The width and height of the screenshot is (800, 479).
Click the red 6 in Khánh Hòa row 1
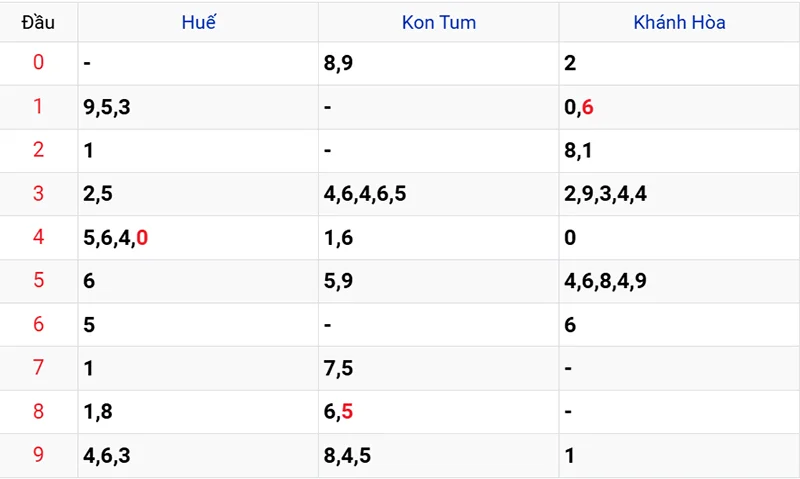click(x=587, y=107)
